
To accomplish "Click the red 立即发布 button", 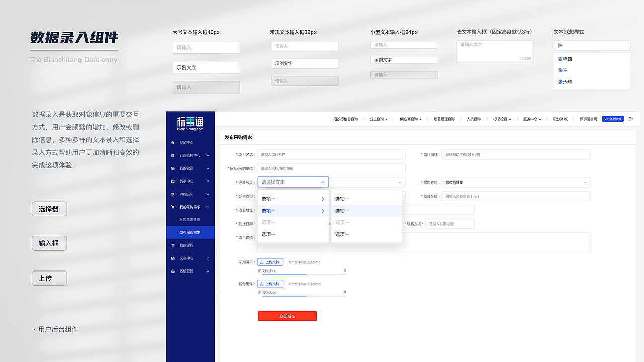I will coord(287,316).
